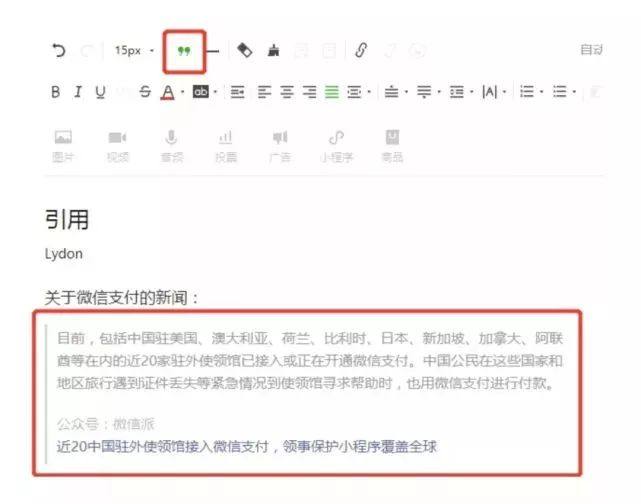The image size is (641, 504).
Task: Expand spacing after paragraph options arrow
Action: coord(439,92)
